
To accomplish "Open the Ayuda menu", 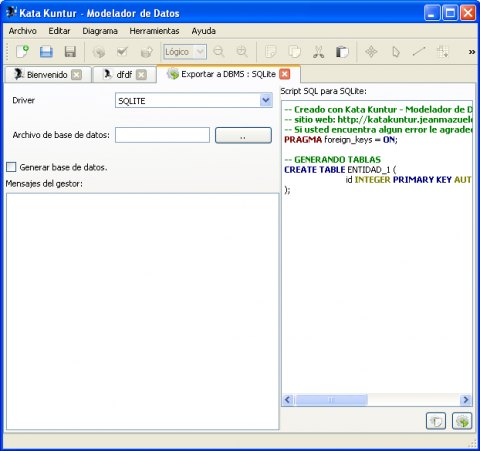I will pyautogui.click(x=203, y=31).
